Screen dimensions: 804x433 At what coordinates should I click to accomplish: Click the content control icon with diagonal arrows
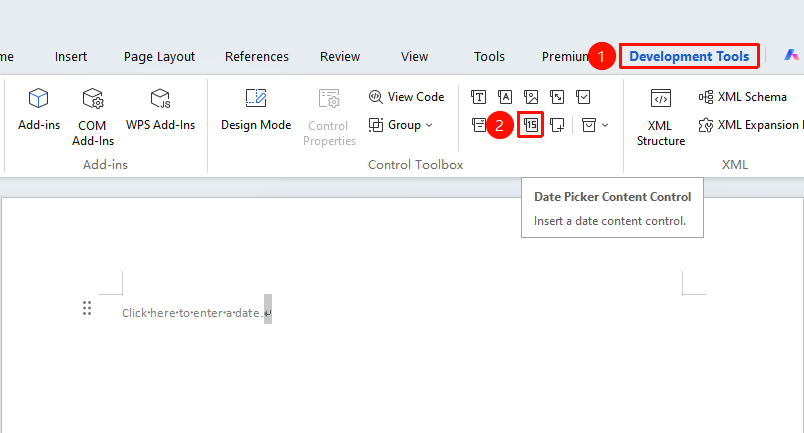[x=557, y=97]
